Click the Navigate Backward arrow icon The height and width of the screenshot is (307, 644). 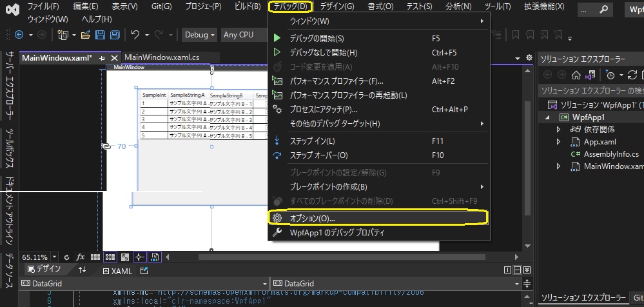pos(19,35)
